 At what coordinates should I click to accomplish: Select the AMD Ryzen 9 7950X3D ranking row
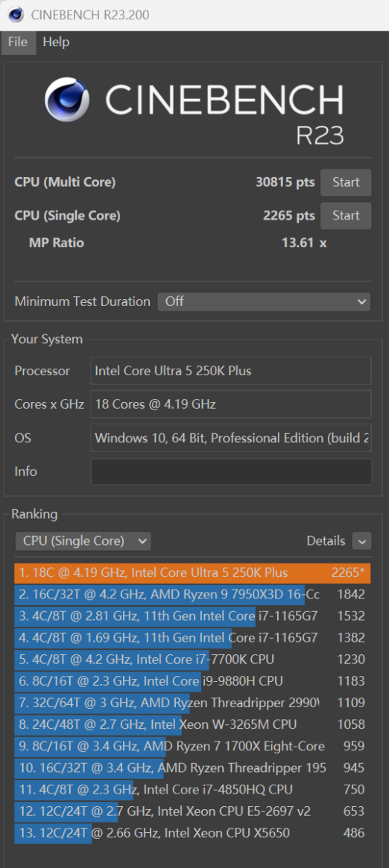(192, 595)
